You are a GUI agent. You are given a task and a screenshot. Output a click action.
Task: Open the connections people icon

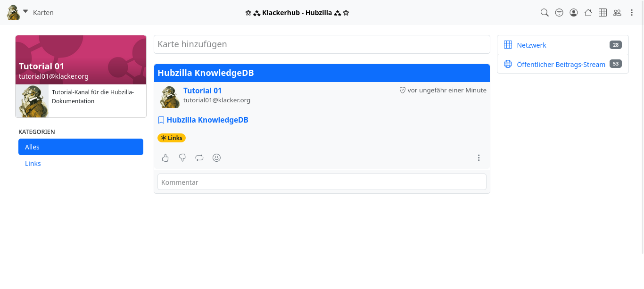point(617,13)
